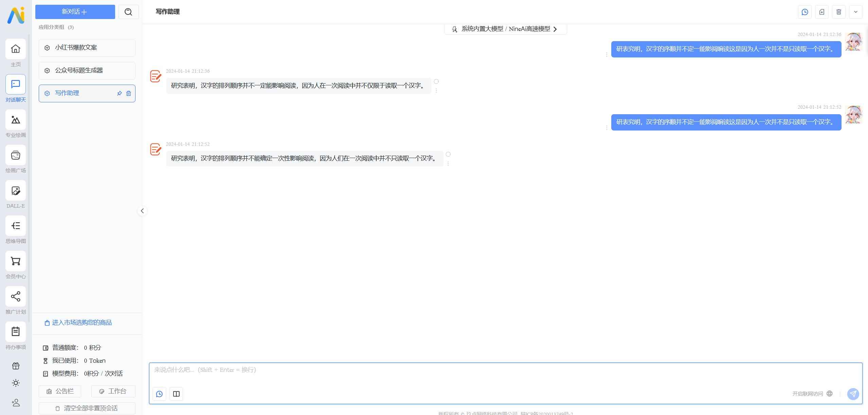Screen dimensions: 868x415
Task: Pin the 写作助理 conversation
Action: 120,93
